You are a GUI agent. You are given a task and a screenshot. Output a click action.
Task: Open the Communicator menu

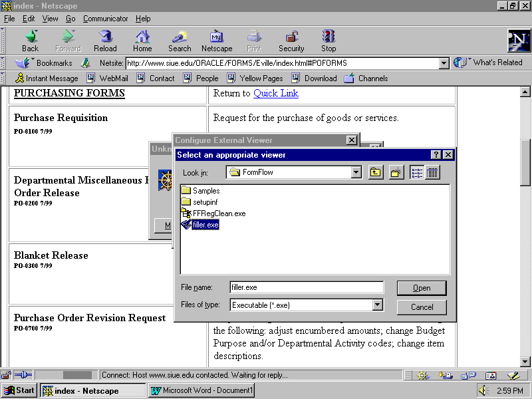[106, 19]
